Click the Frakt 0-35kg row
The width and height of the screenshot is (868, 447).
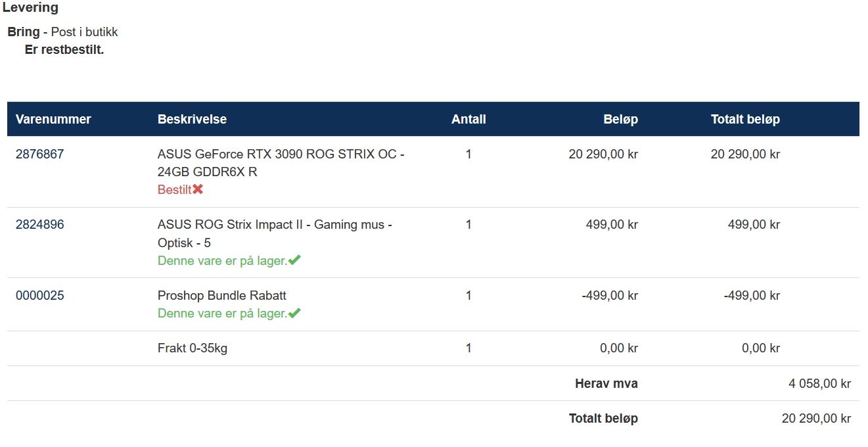point(433,348)
